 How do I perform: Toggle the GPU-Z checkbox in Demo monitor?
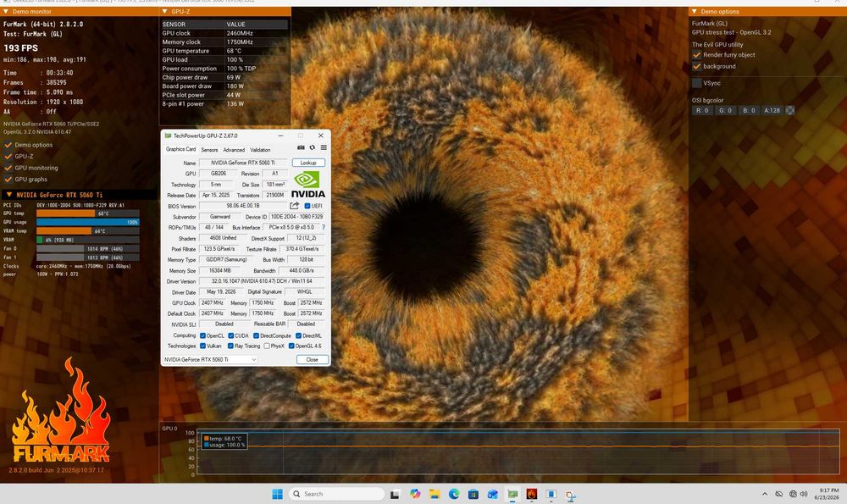tap(8, 156)
